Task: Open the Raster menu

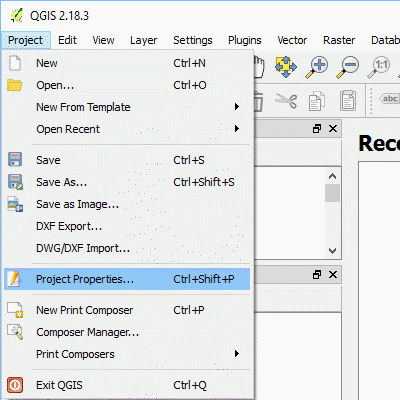Action: click(x=339, y=40)
